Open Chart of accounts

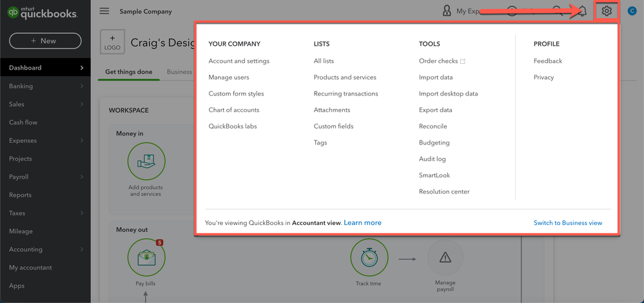234,110
